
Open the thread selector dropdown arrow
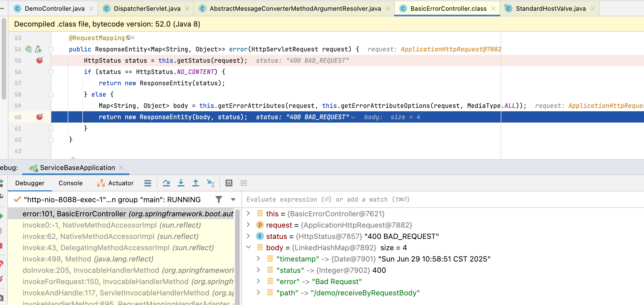tap(233, 200)
